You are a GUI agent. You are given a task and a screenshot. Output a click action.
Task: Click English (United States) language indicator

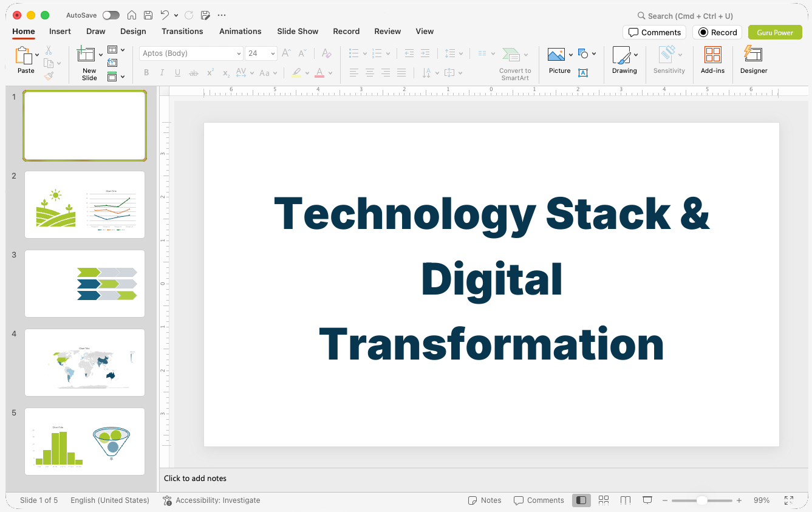(x=110, y=500)
